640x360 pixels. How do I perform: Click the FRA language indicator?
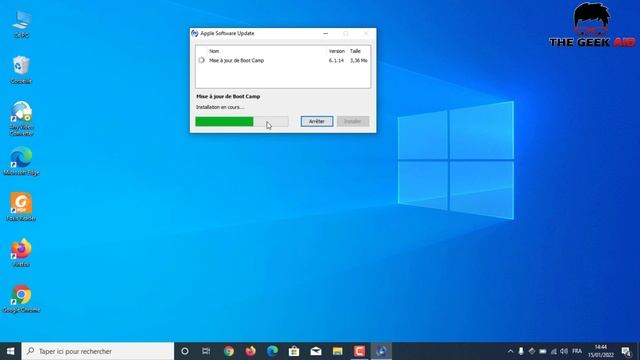(x=577, y=351)
